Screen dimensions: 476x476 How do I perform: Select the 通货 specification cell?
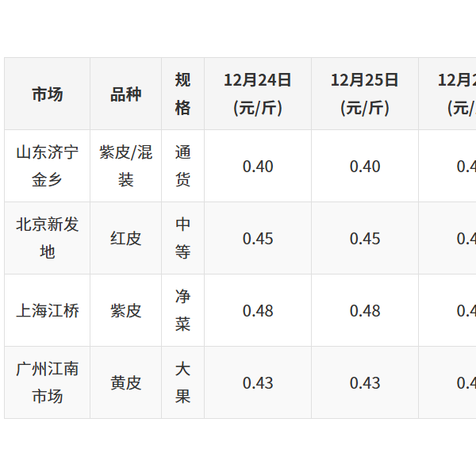click(x=182, y=166)
